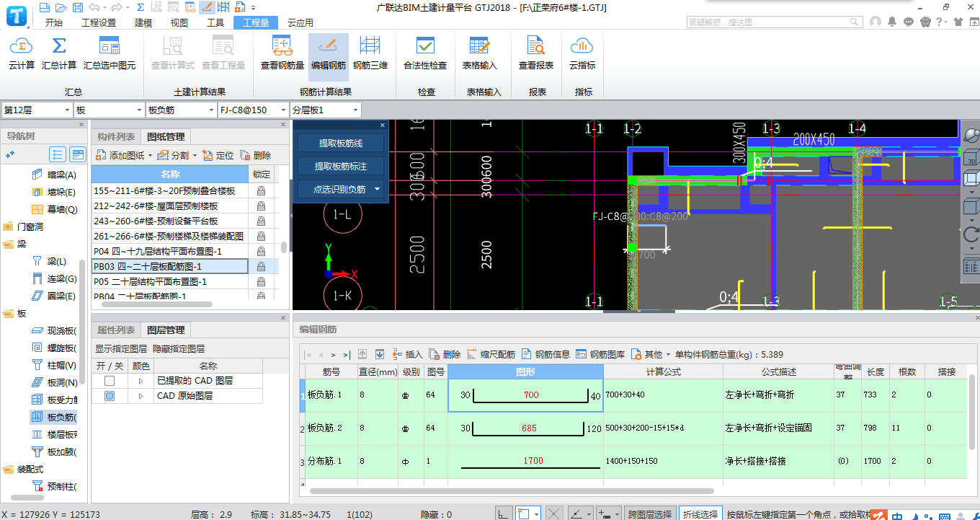Open 查看钢筋量 rebar quantity viewer
Viewport: 980px width, 520px height.
click(282, 53)
